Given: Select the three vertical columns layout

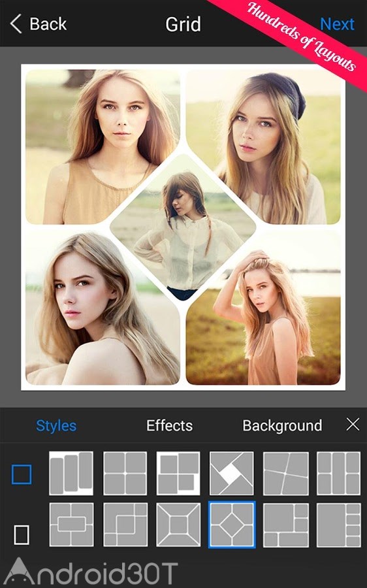Looking at the screenshot, I should (71, 473).
